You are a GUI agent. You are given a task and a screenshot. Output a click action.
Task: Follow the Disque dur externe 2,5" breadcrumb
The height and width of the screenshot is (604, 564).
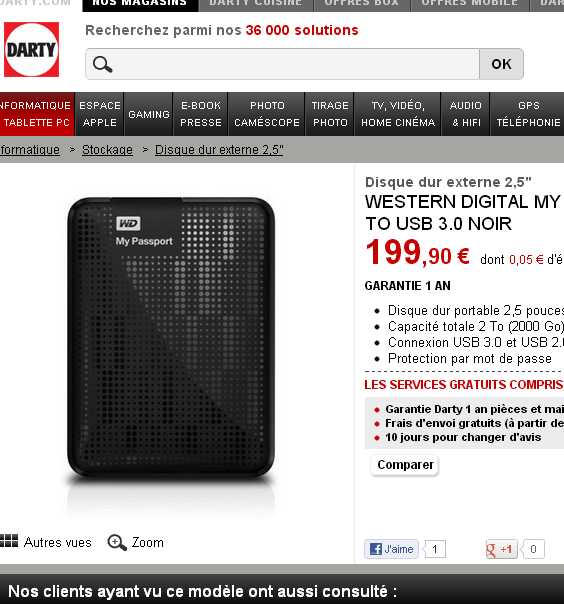[x=219, y=150]
